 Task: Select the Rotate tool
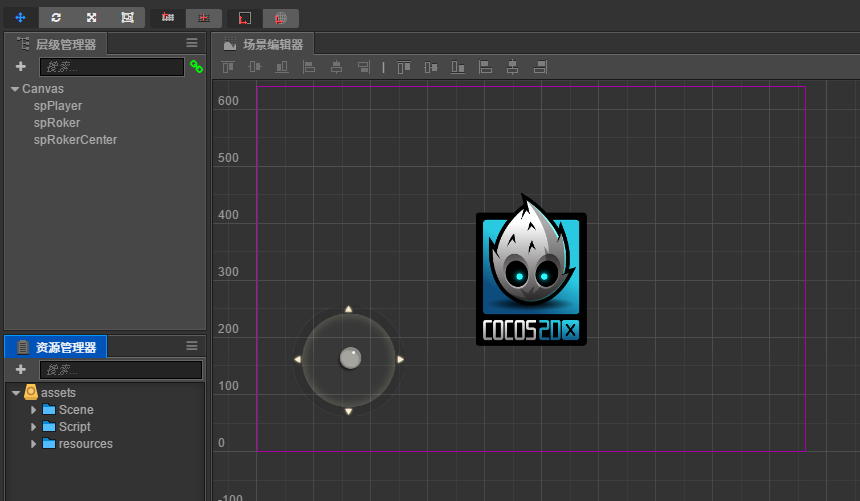56,18
